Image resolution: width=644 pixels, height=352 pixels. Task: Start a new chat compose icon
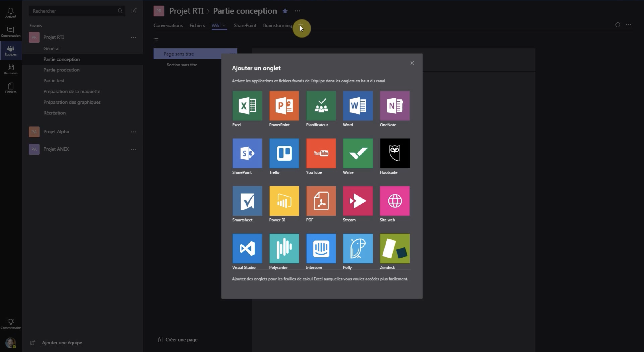click(134, 11)
